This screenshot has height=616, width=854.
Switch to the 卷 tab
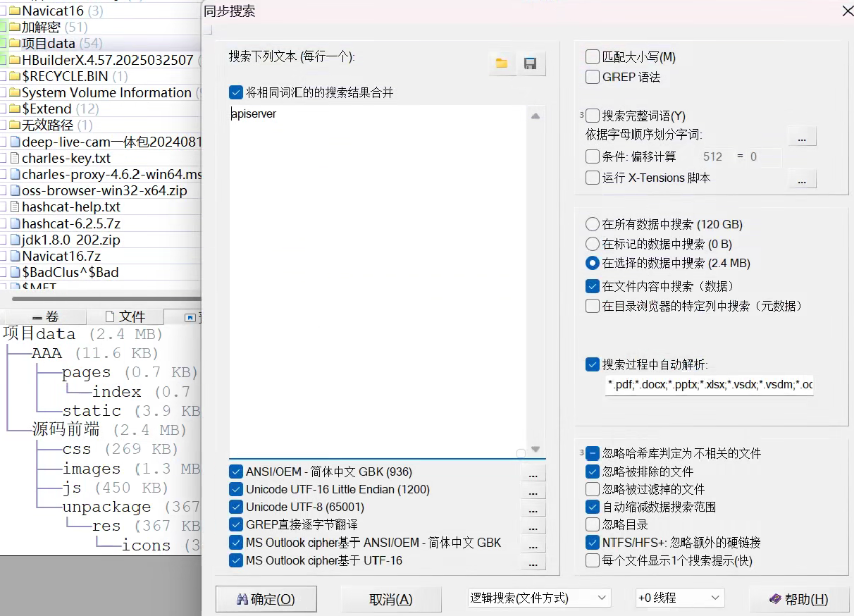(x=45, y=317)
